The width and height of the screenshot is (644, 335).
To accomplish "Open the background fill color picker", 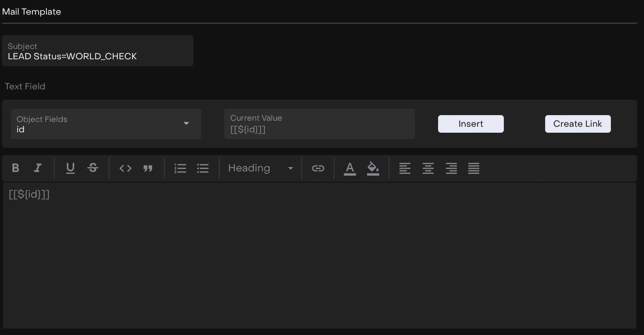I will 373,168.
